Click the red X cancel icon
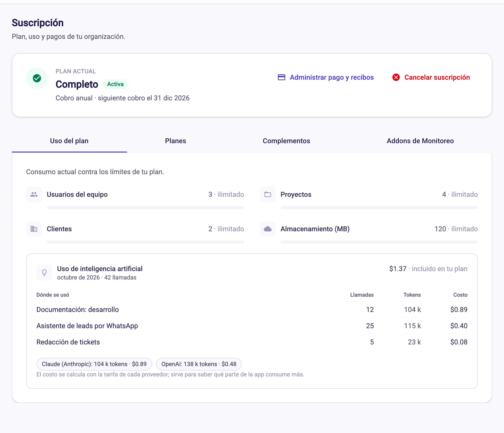Image resolution: width=504 pixels, height=433 pixels. [396, 77]
